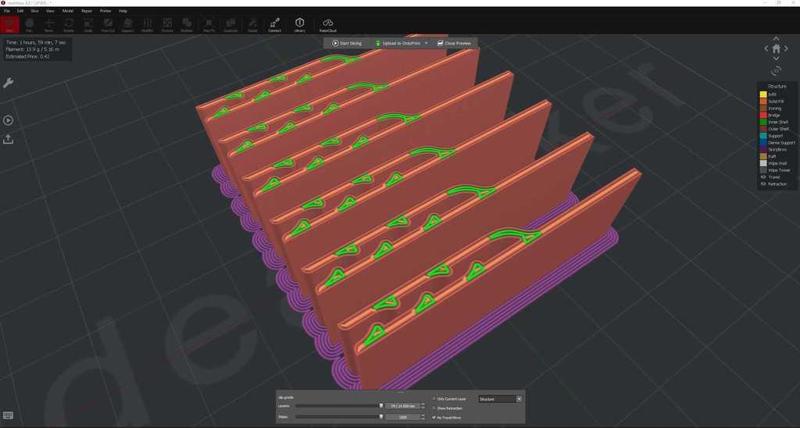Open the Repair menu in the menu bar
This screenshot has height=428, width=800.
click(87, 11)
